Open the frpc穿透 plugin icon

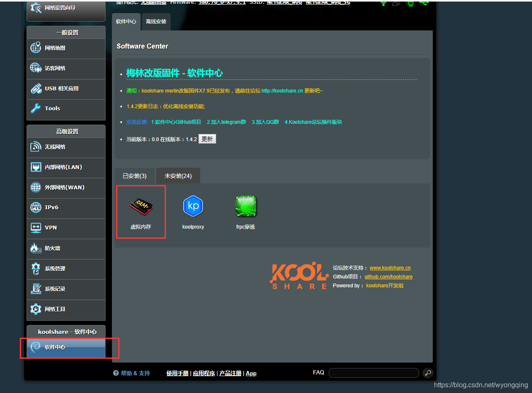coord(246,206)
